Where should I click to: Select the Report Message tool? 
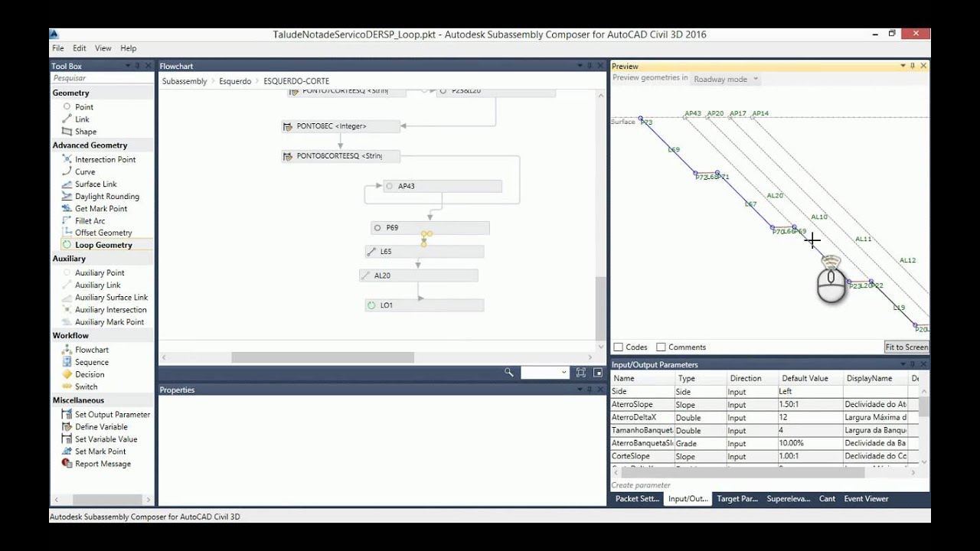(x=103, y=463)
